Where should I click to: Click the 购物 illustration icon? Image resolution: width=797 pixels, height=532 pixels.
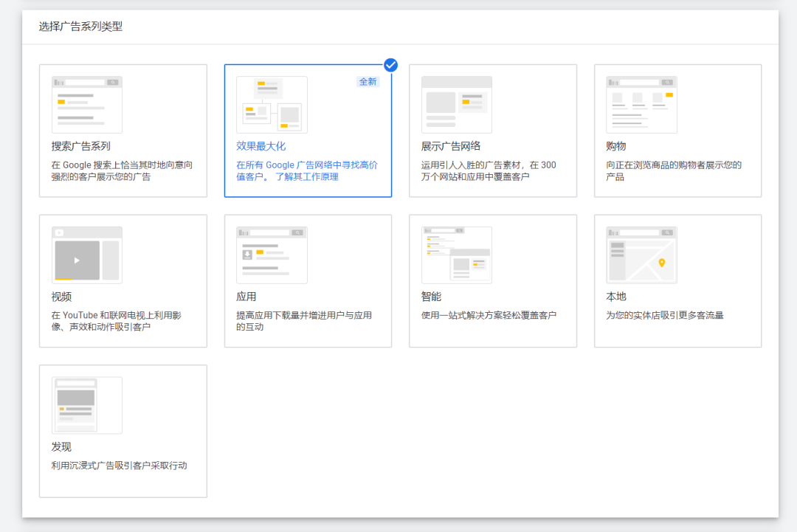coord(641,105)
